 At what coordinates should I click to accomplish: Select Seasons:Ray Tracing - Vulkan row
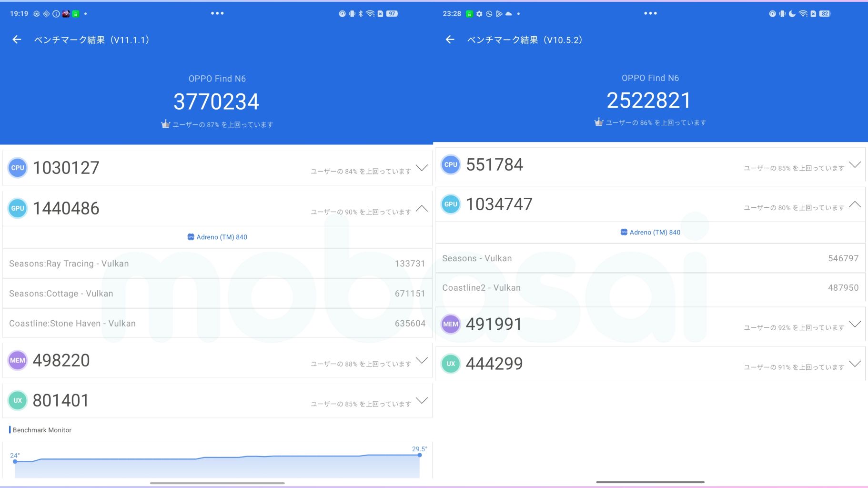coord(217,264)
